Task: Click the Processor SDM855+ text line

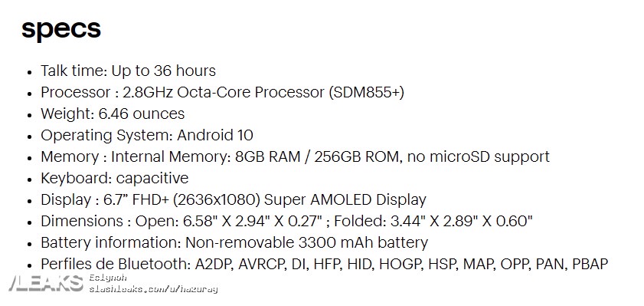Action: (x=222, y=92)
